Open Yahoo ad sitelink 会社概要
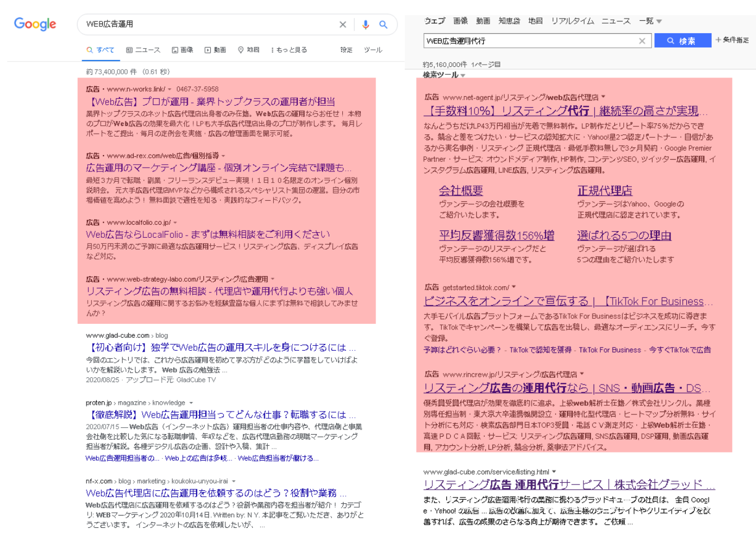 pyautogui.click(x=461, y=191)
